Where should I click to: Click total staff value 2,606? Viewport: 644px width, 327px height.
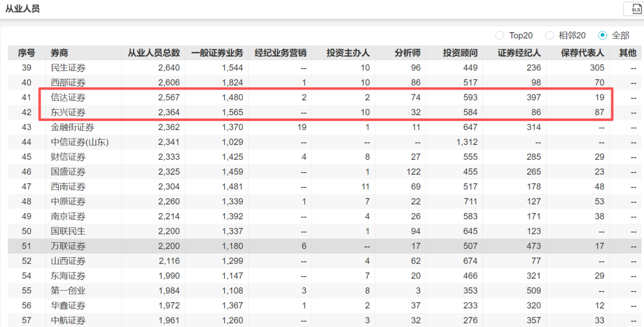(169, 82)
